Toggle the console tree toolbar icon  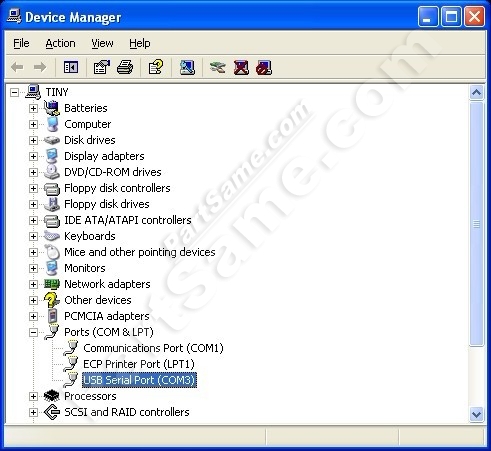coord(71,67)
